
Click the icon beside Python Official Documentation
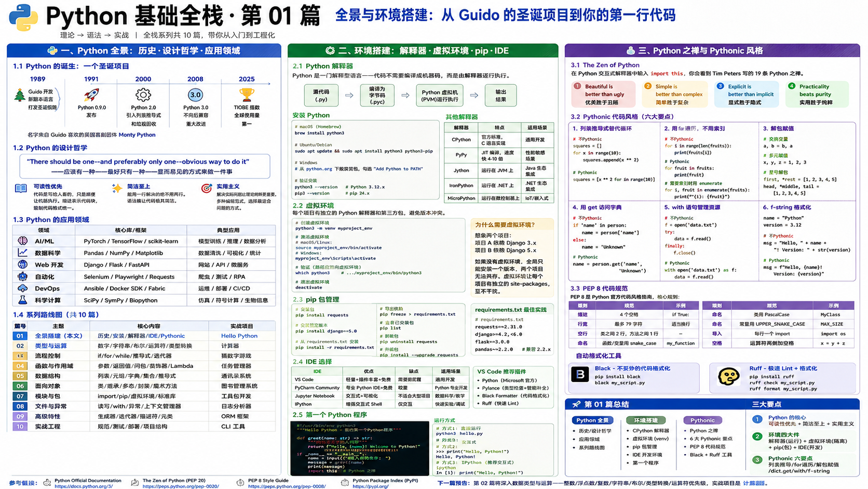point(47,483)
